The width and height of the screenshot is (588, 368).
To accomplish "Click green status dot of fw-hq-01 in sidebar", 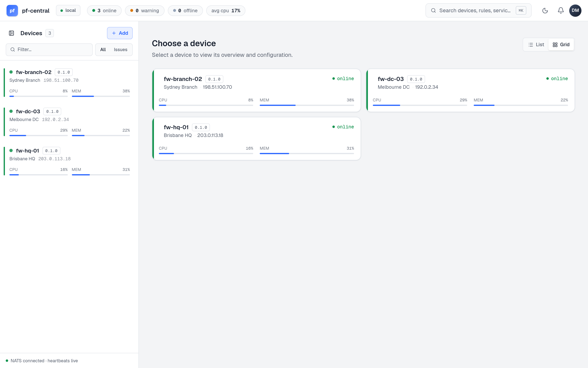I will click(11, 150).
